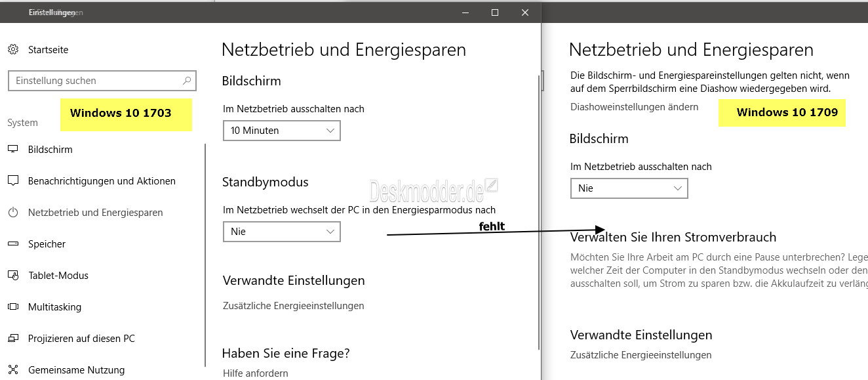Screen dimensions: 868x380
Task: Open the 10 Minuten screen timeout dropdown
Action: tap(282, 131)
